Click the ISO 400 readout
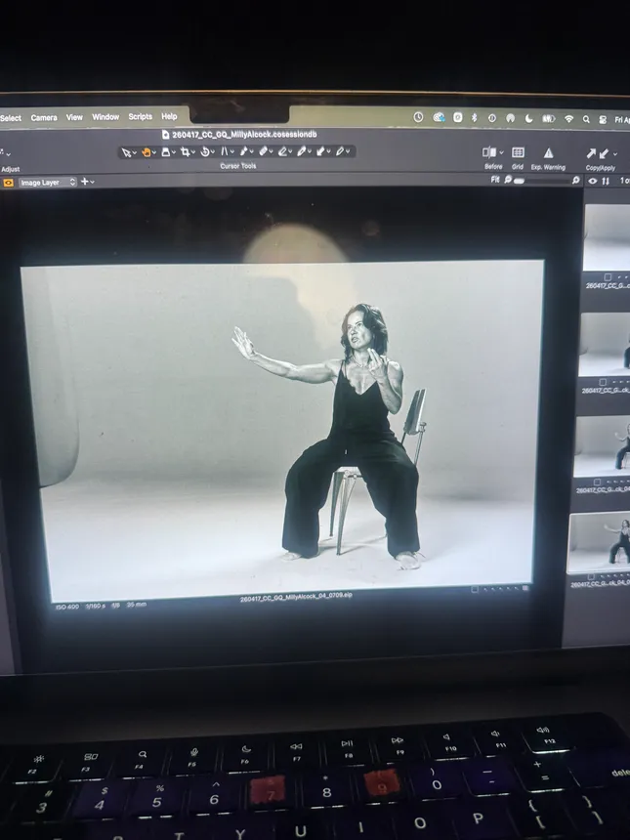Viewport: 630px width, 840px height. click(x=67, y=607)
